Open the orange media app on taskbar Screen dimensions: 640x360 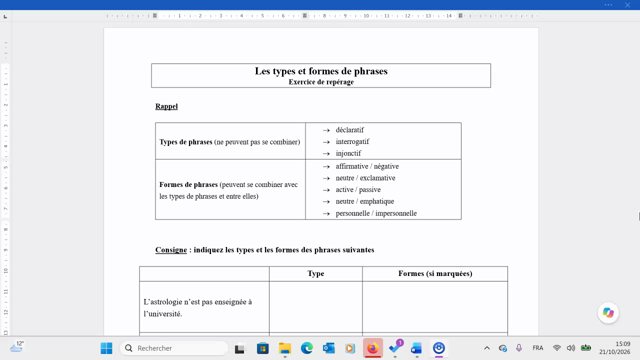coord(350,348)
